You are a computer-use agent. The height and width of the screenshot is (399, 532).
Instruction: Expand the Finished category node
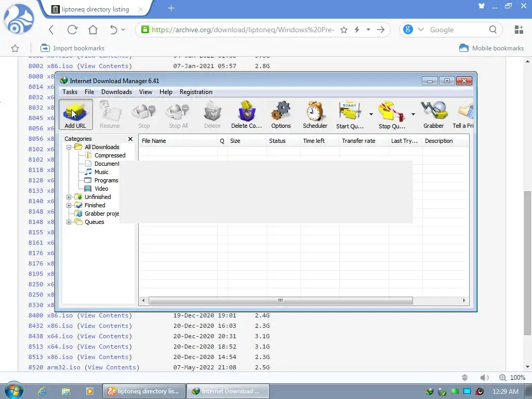tap(69, 205)
